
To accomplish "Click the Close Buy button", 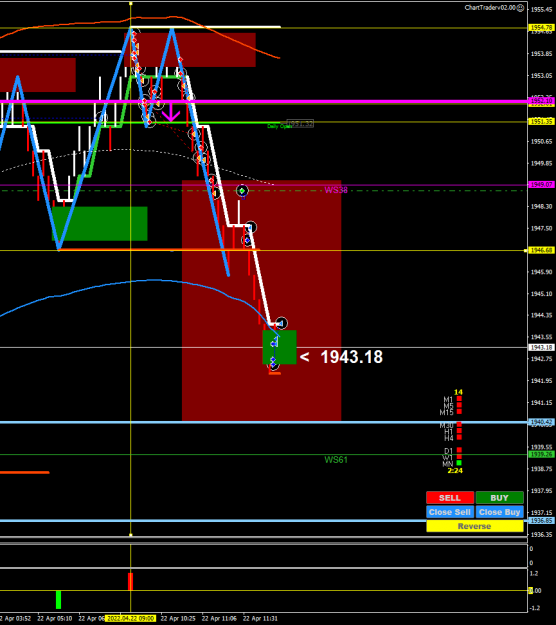I will point(499,512).
